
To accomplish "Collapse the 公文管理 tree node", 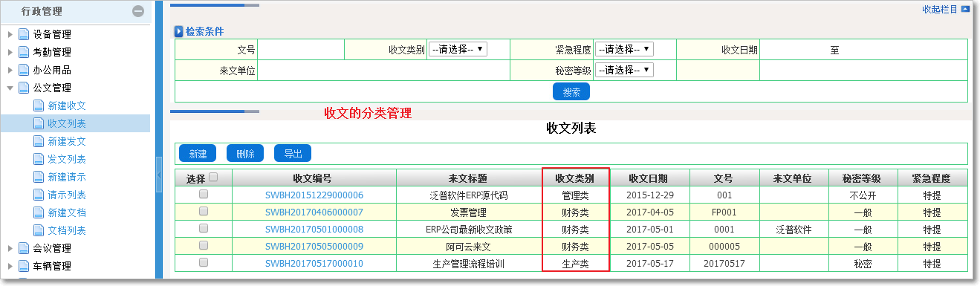I will click(10, 88).
